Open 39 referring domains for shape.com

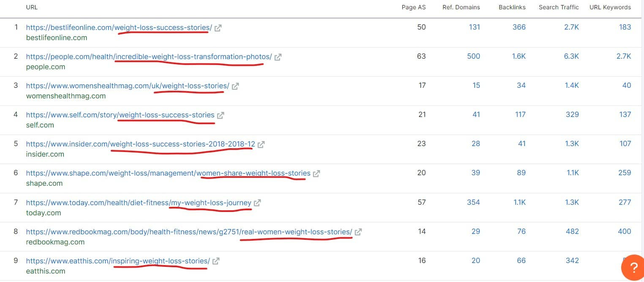coord(476,173)
